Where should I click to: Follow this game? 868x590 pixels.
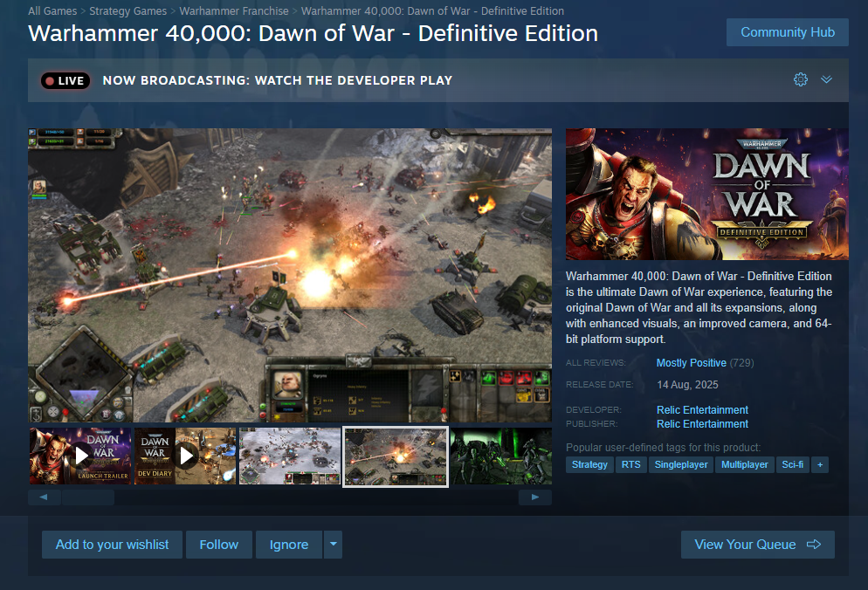(218, 545)
